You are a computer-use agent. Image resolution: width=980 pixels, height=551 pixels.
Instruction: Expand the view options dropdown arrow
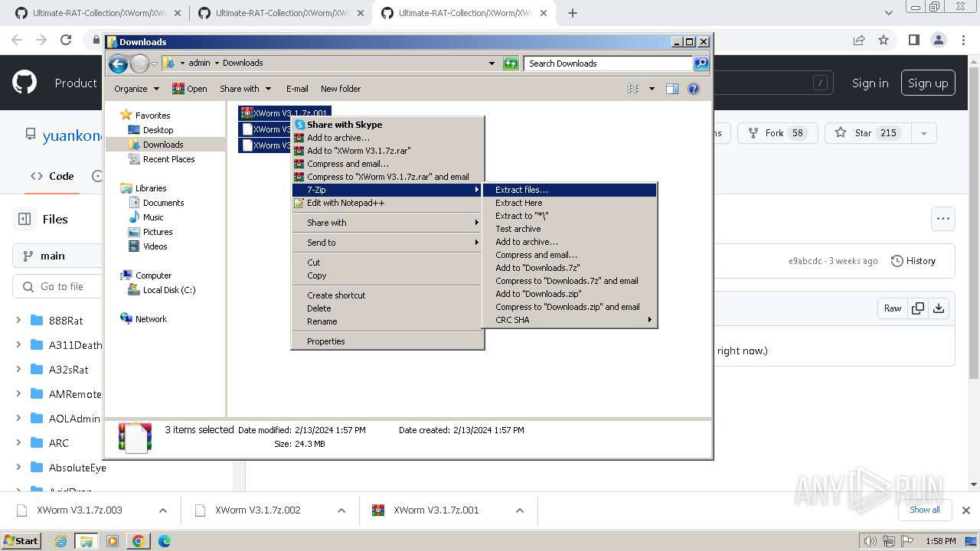click(x=652, y=89)
